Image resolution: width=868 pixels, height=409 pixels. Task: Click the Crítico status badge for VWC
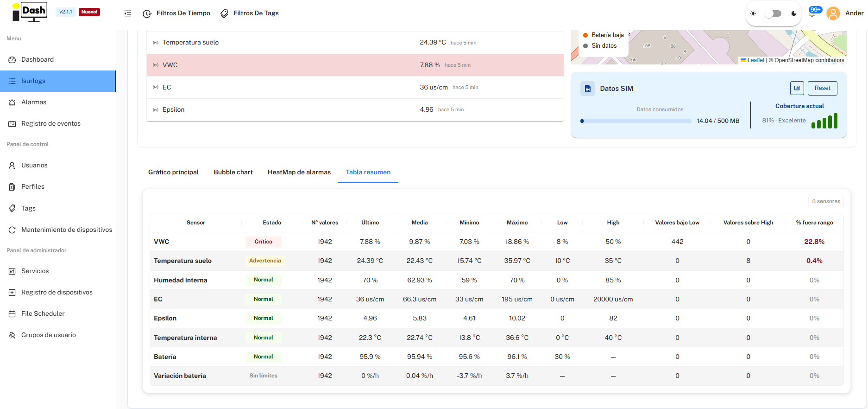(264, 242)
